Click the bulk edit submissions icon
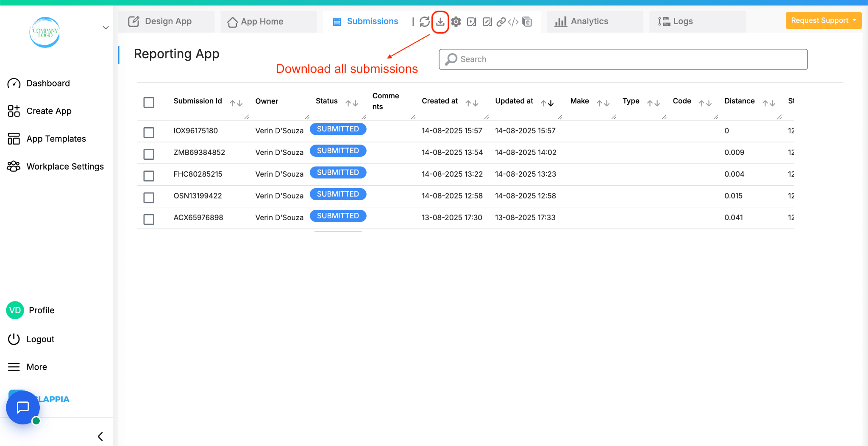Image resolution: width=868 pixels, height=446 pixels. 487,22
